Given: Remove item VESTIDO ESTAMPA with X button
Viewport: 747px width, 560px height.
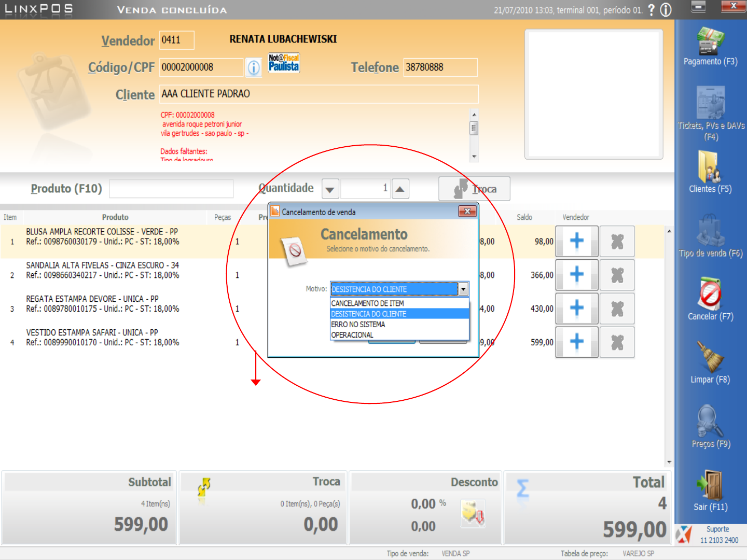Looking at the screenshot, I should pos(617,342).
